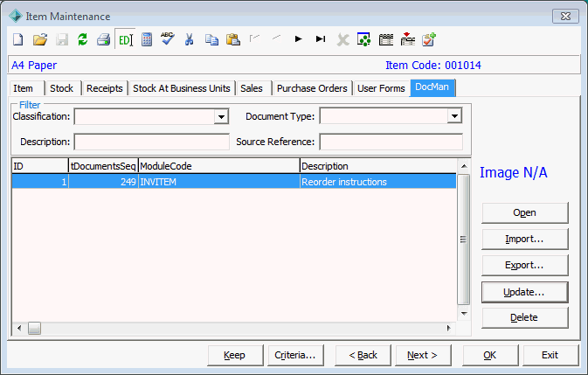Image resolution: width=588 pixels, height=375 pixels.
Task: Click the tDocumentsSeq column header
Action: pyautogui.click(x=103, y=166)
